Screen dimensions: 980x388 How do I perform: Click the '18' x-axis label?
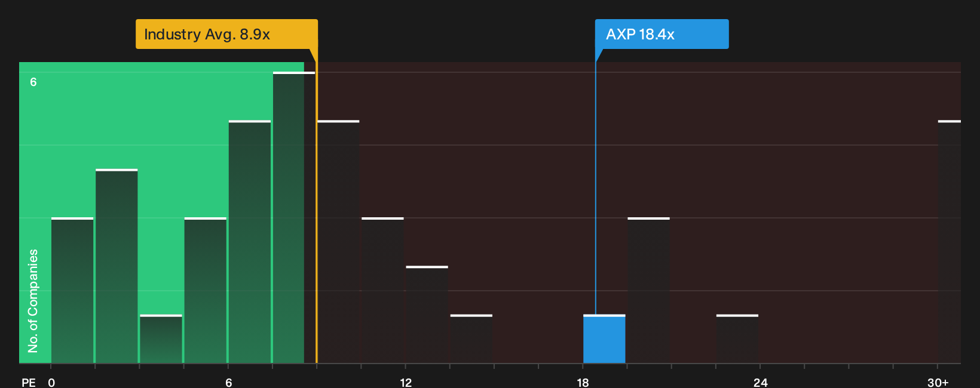pyautogui.click(x=583, y=382)
